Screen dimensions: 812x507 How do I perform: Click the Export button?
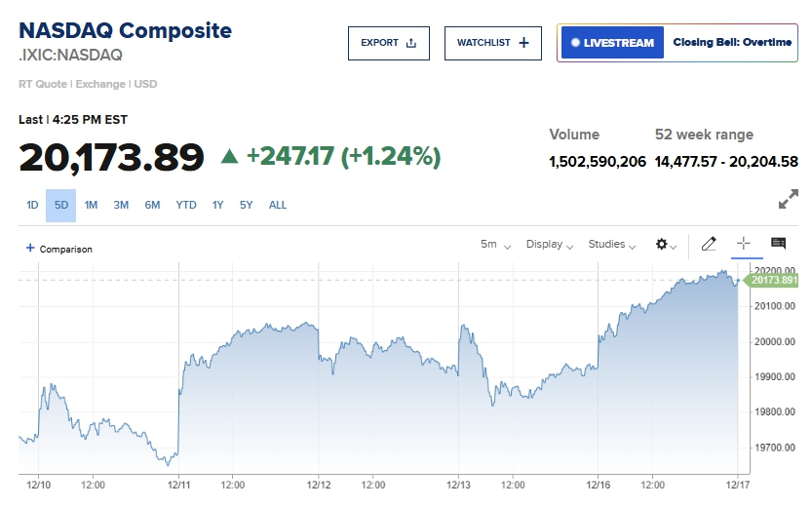(x=388, y=43)
